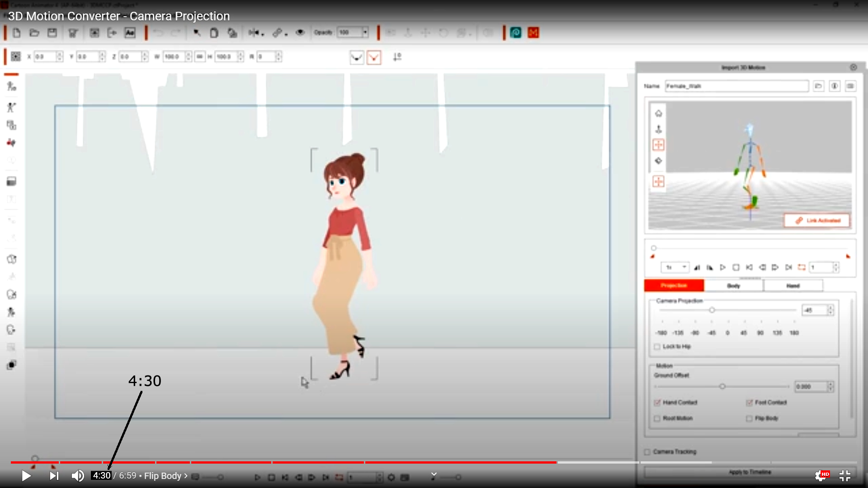Open the 1x playback speed dropdown
868x488 pixels.
tap(675, 267)
